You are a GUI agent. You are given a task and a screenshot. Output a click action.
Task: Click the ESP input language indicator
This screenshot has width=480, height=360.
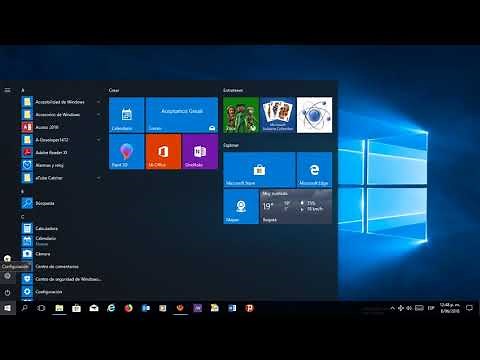431,308
